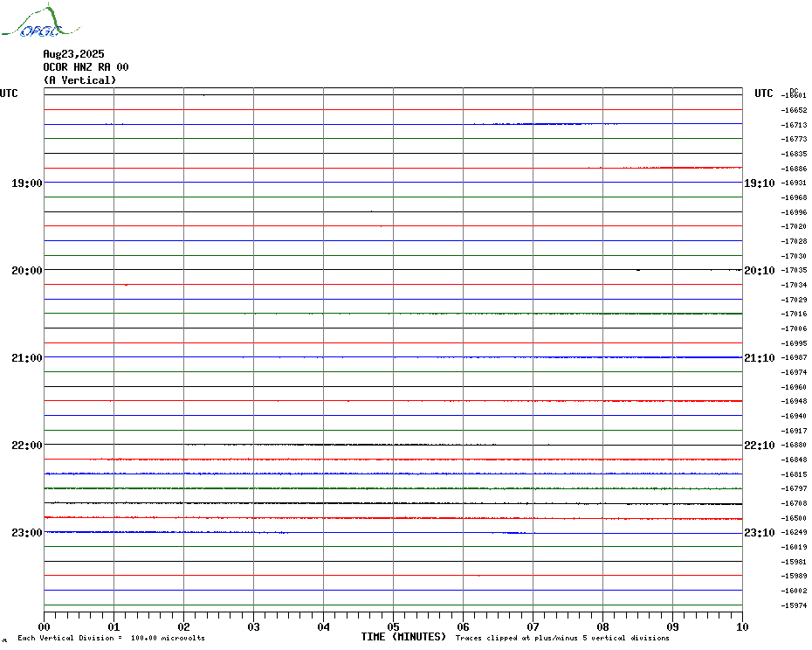Select the DC offset value -16880
Viewport: 812px width, 650px height.
coord(794,445)
